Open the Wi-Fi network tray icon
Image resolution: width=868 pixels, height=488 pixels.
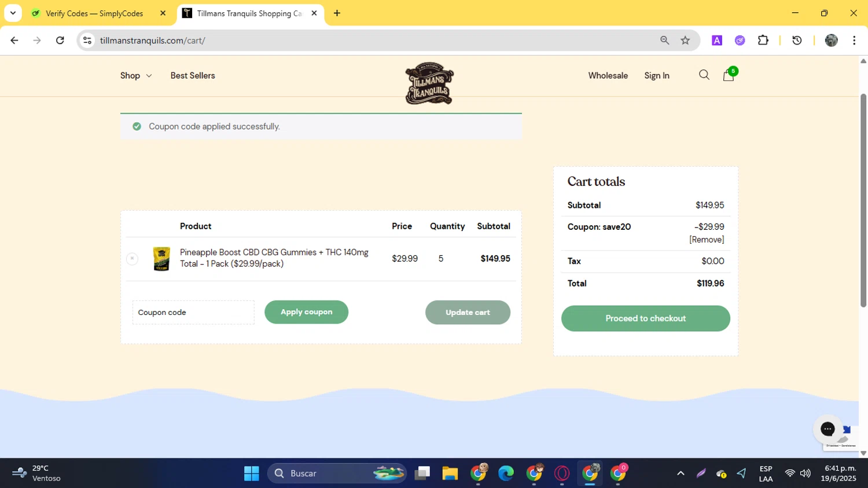click(790, 474)
